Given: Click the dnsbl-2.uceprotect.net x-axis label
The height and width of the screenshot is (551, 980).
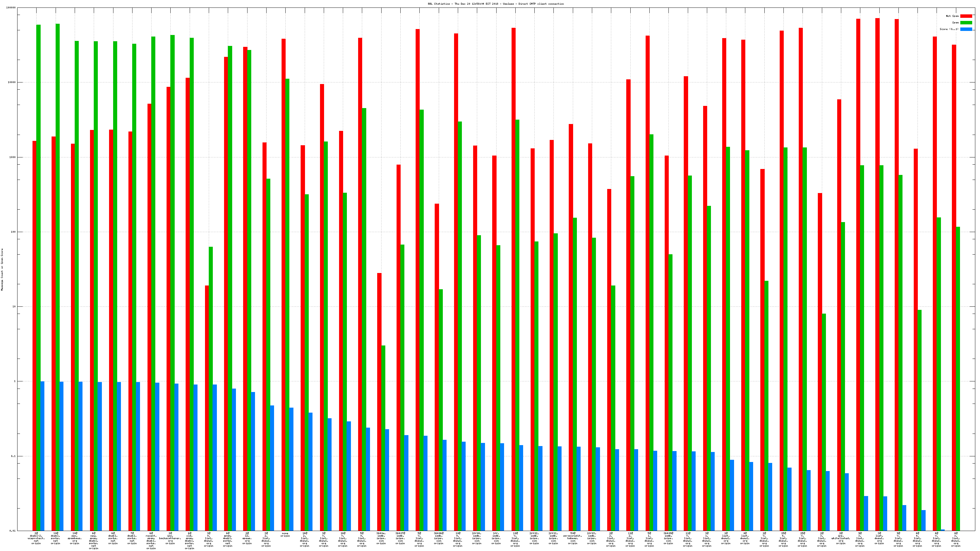Looking at the screenshot, I should [36, 539].
